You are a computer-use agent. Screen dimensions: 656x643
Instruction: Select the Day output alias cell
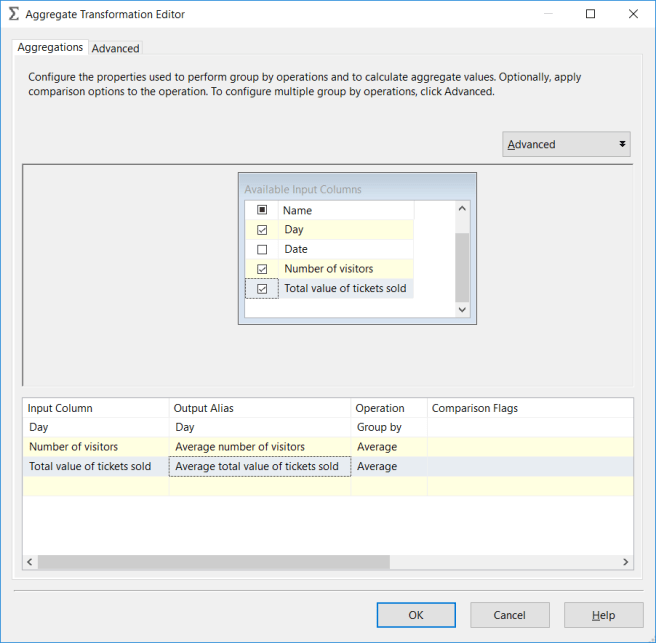click(260, 427)
